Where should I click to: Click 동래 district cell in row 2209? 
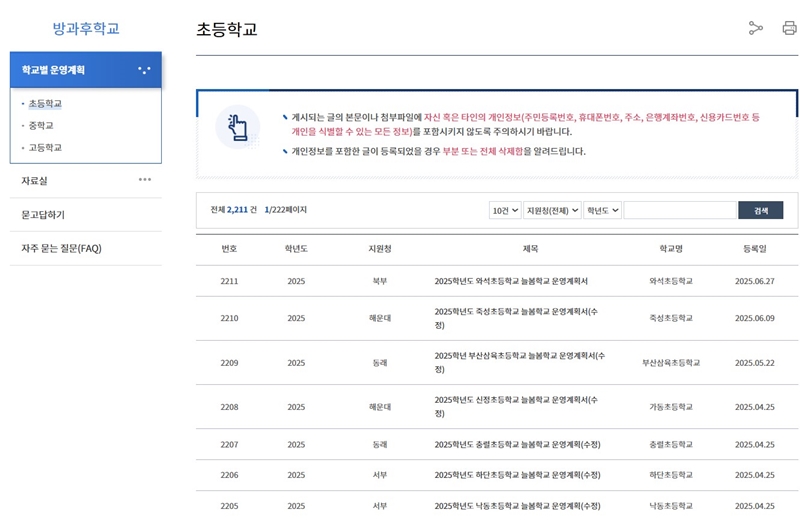380,363
